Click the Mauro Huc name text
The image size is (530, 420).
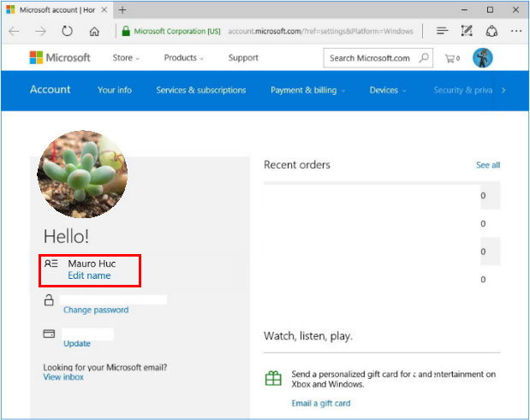click(92, 263)
